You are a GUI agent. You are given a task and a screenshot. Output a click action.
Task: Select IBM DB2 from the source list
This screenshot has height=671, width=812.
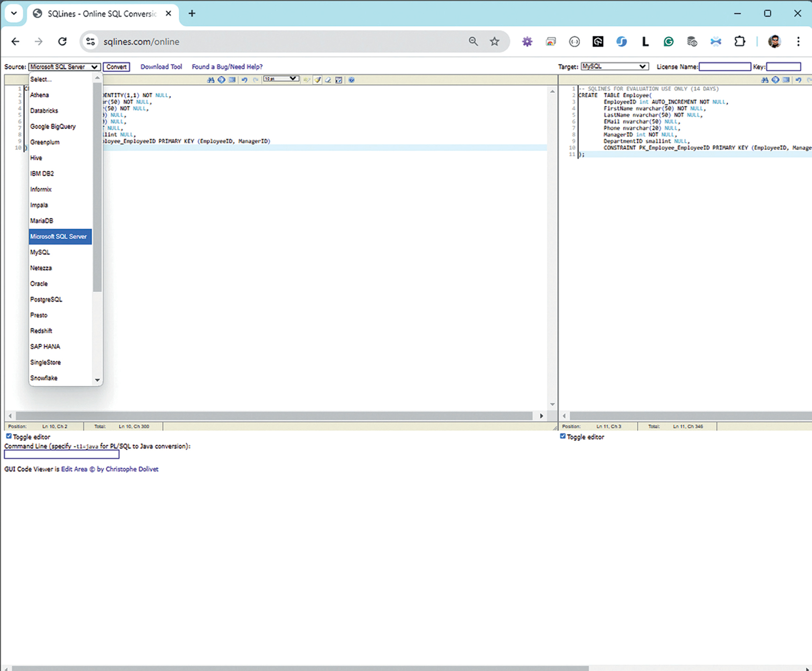click(x=60, y=174)
